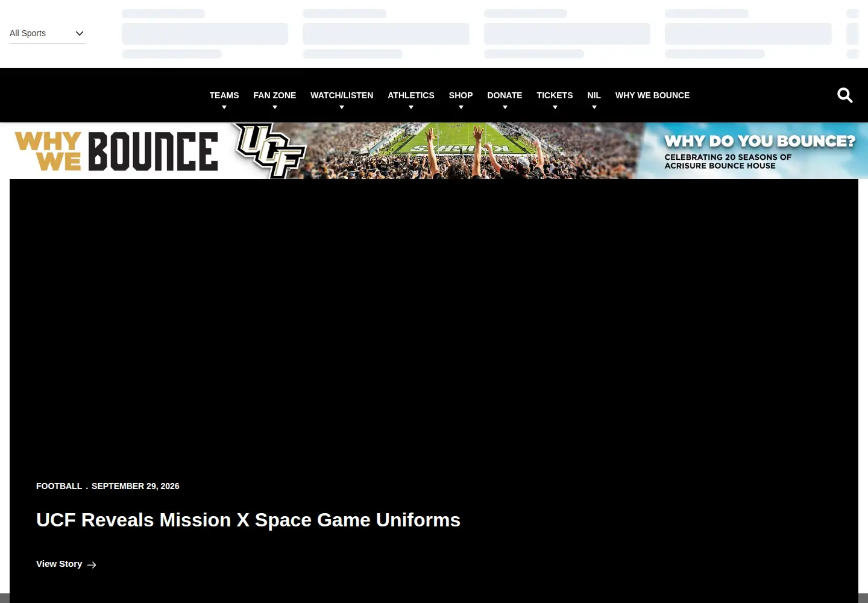Click the View Story link
The image size is (868, 603).
point(66,564)
